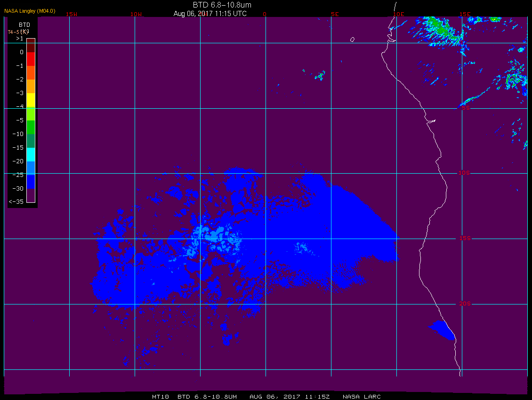
Task: Click the dark red swatch between >1 and 0
Action: [31, 46]
